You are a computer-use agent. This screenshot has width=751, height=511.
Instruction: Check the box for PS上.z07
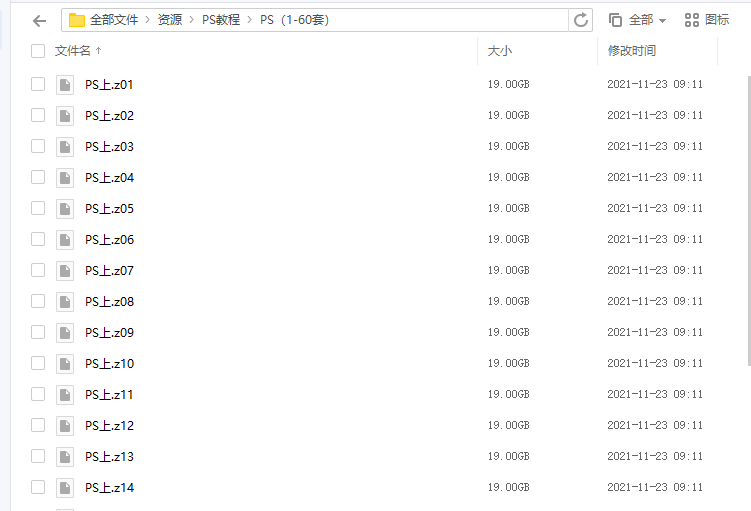38,270
